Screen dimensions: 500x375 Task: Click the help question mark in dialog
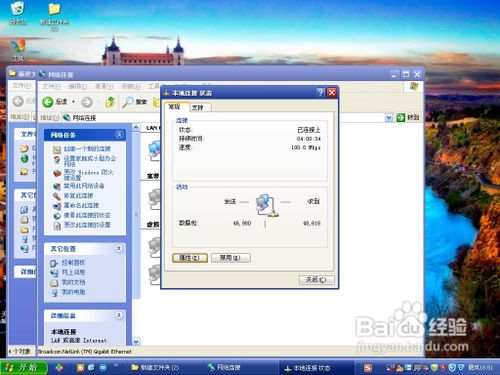click(320, 92)
